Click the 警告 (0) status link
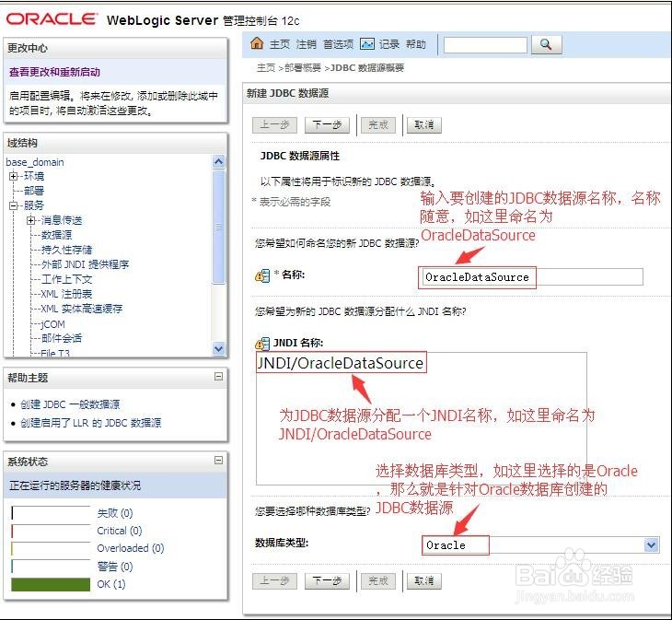Image resolution: width=672 pixels, height=620 pixels. coord(115,567)
